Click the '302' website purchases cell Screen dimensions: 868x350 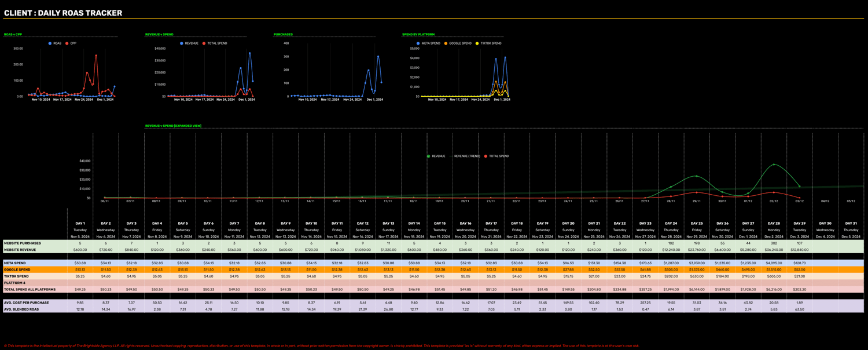(x=774, y=243)
